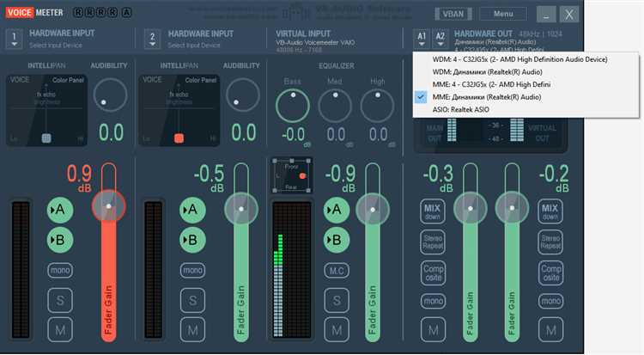Mute Hardware Input 1 with M button
Image resolution: width=644 pixels, height=355 pixels.
(x=60, y=331)
